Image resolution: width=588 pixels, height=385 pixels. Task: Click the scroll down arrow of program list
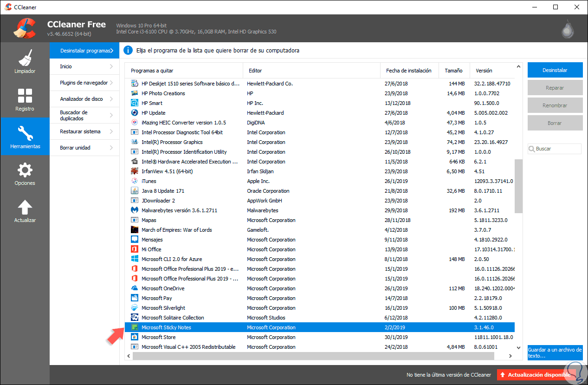(518, 347)
